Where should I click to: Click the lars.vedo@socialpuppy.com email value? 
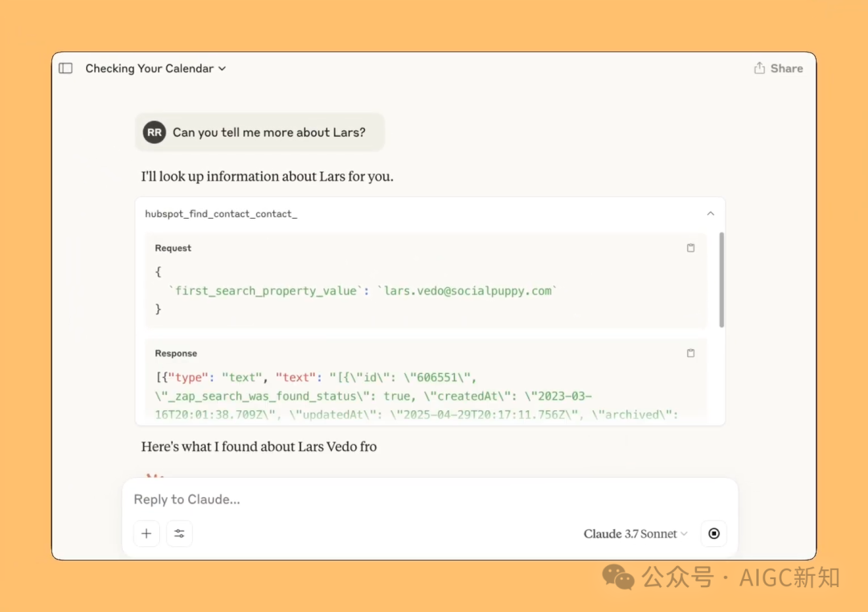pyautogui.click(x=468, y=291)
